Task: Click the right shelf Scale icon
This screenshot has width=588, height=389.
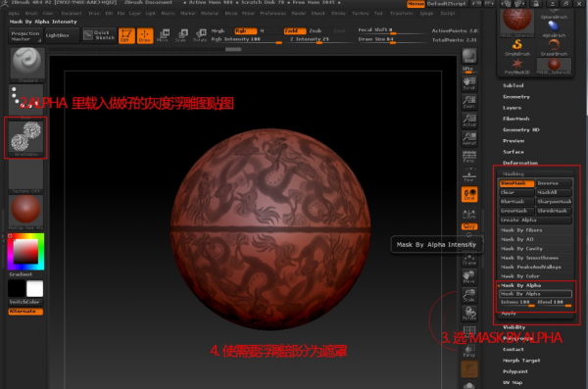Action: [x=469, y=295]
